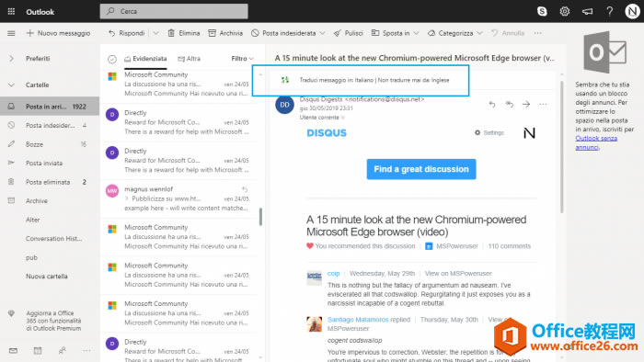644x362 pixels.
Task: Open the Archive folder
Action: click(50, 201)
